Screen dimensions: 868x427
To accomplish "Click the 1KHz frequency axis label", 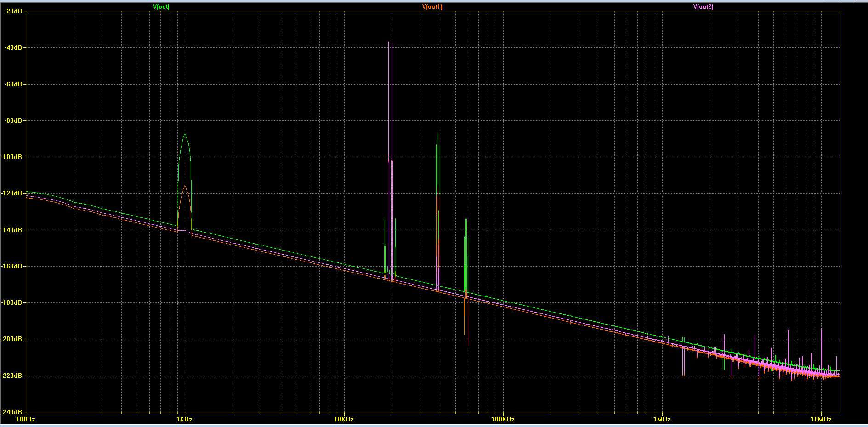I will click(x=185, y=419).
